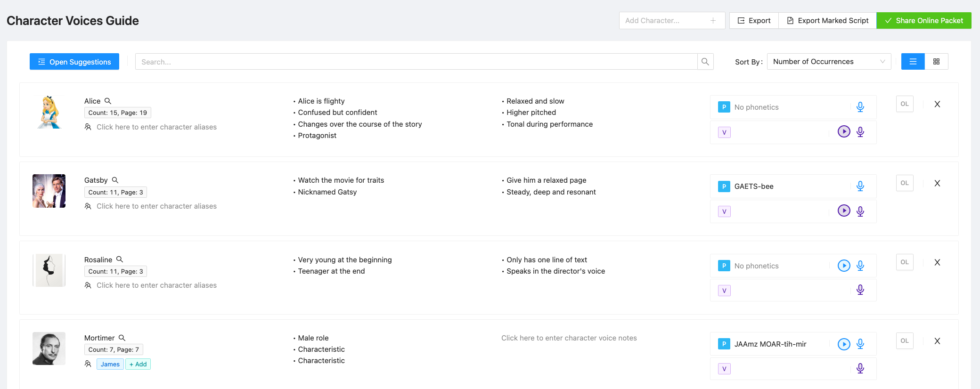The height and width of the screenshot is (389, 980).
Task: Click Mortimer's empty voice notes field
Action: click(569, 338)
